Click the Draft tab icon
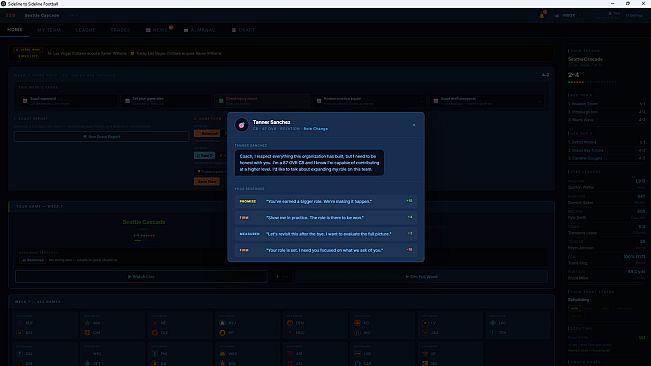 click(x=234, y=30)
